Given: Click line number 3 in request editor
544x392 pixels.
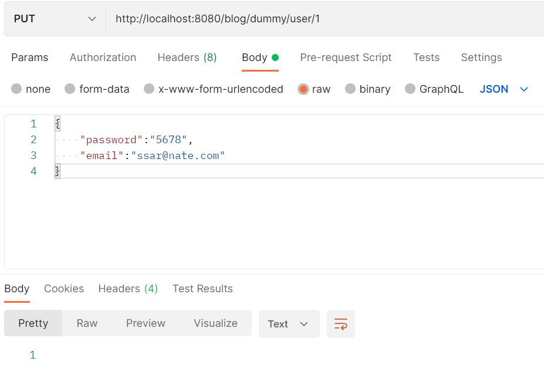Looking at the screenshot, I should pyautogui.click(x=33, y=156).
